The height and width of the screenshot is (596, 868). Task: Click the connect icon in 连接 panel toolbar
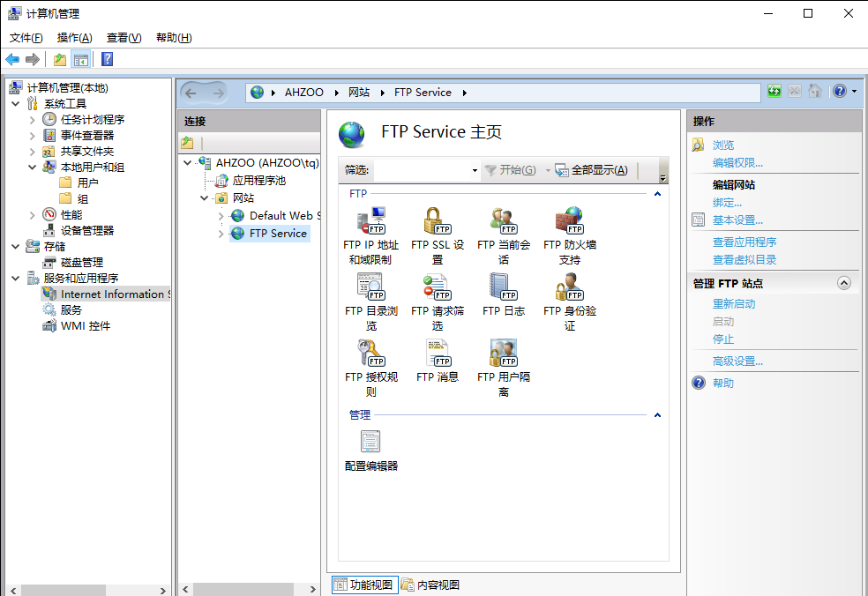[188, 143]
